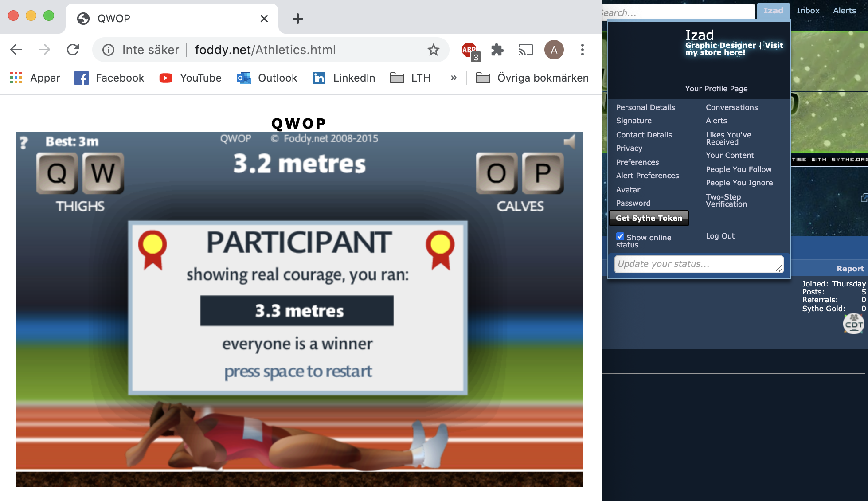Open the Inbox tab in Sythe
This screenshot has width=868, height=501.
coord(808,11)
